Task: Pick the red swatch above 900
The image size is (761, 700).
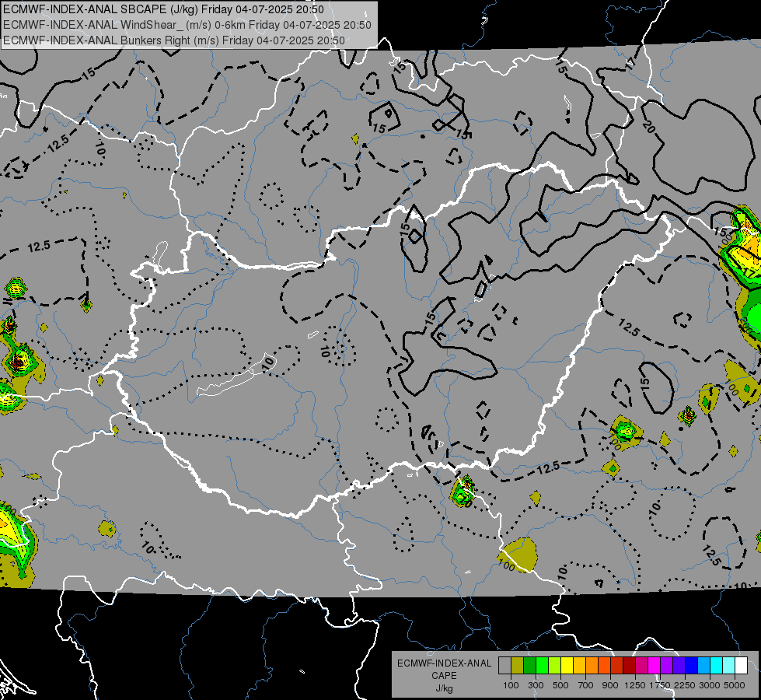Action: [x=617, y=665]
